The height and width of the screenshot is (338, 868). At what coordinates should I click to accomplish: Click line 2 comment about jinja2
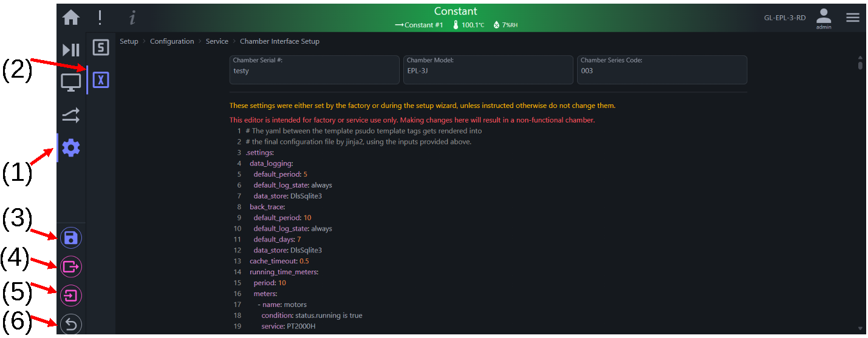click(x=358, y=141)
